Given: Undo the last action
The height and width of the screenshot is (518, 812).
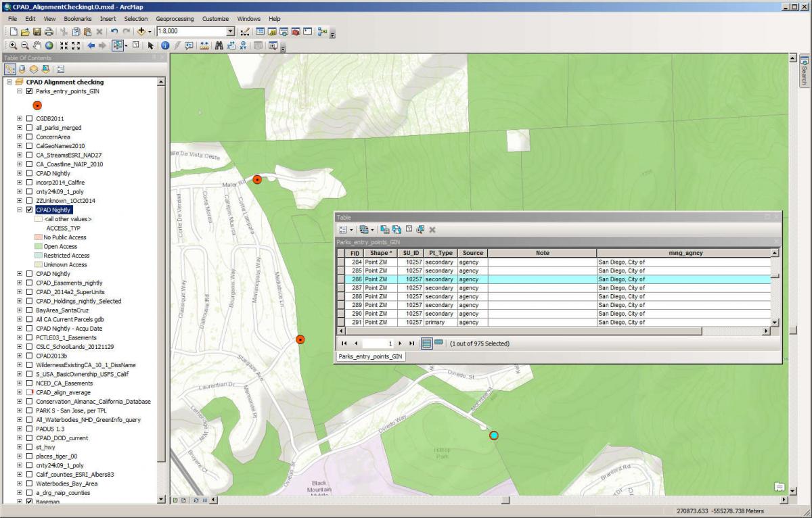Looking at the screenshot, I should (114, 32).
